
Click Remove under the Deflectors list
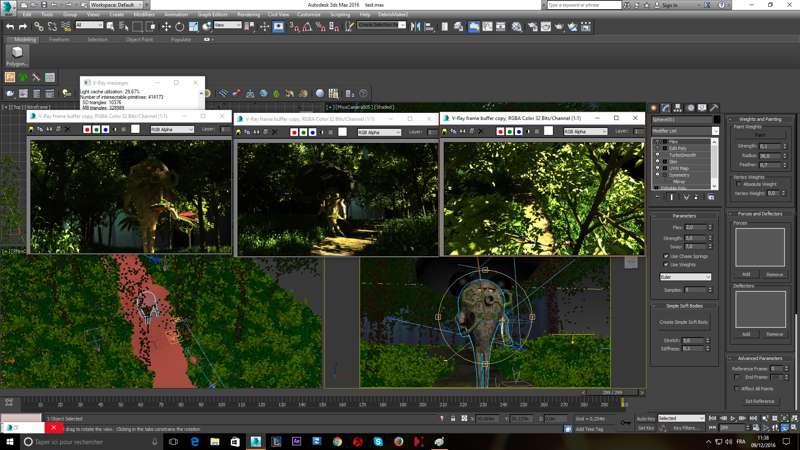pos(774,334)
